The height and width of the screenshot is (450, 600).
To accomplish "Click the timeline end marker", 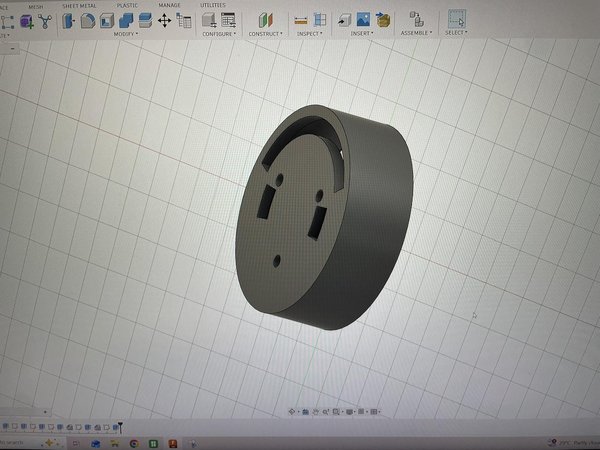I will [120, 426].
